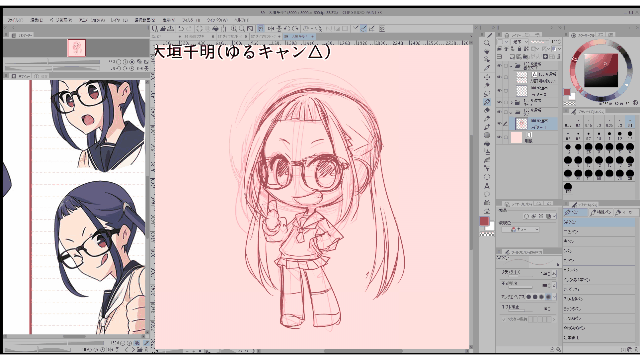Image resolution: width=640 pixels, height=360 pixels.
Task: Click the checkmark icon in command bar
Action: 356,29
